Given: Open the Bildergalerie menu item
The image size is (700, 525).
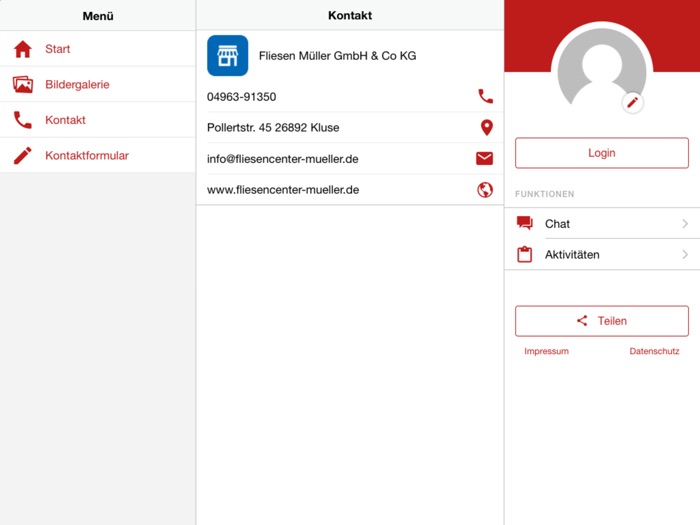Looking at the screenshot, I should click(x=98, y=84).
